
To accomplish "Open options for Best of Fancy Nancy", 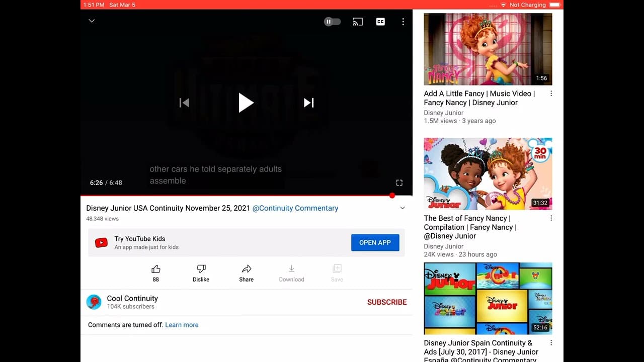I will (x=551, y=218).
